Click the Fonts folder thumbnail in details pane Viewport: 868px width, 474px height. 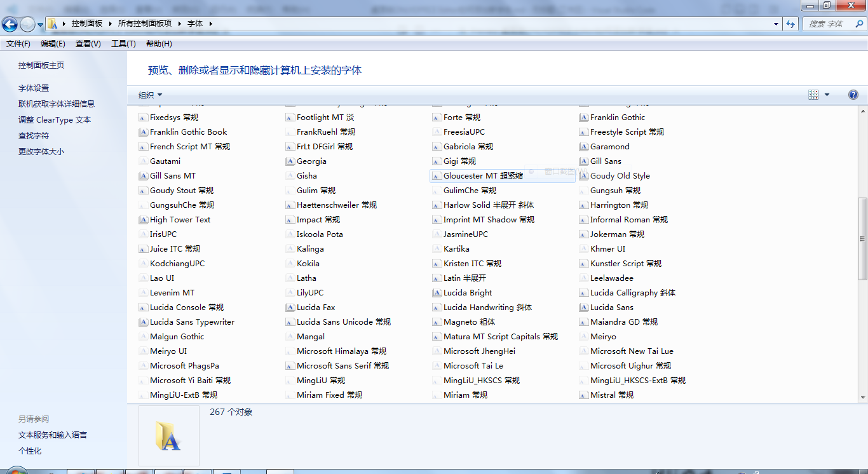pos(168,436)
